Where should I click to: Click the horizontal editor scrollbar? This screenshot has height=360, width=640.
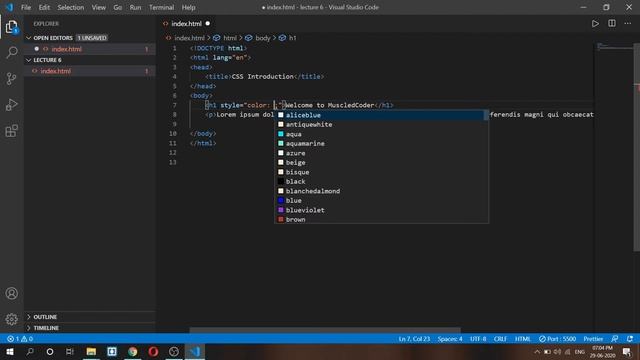click(x=325, y=330)
